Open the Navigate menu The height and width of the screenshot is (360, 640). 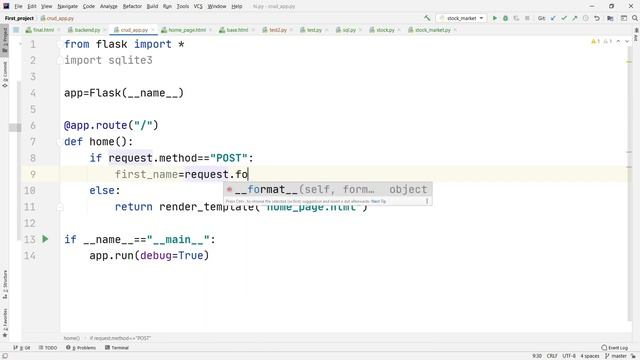(x=67, y=7)
